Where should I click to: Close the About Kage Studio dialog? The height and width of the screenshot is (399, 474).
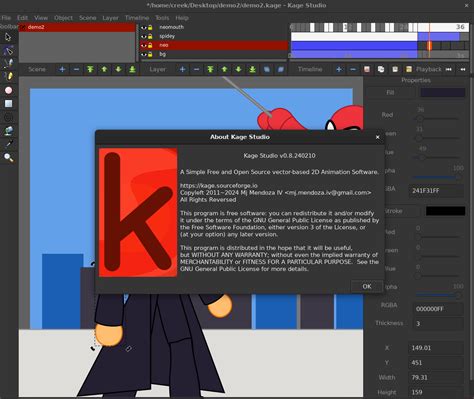(378, 137)
